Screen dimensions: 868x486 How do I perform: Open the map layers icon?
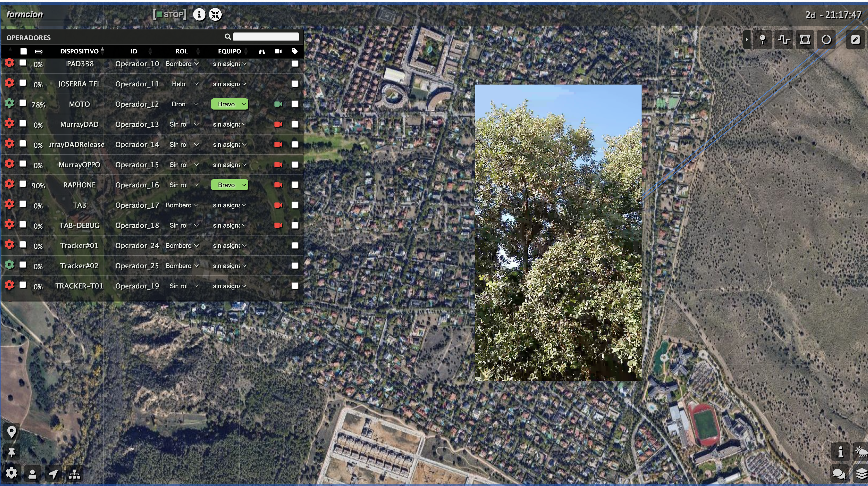[861, 474]
